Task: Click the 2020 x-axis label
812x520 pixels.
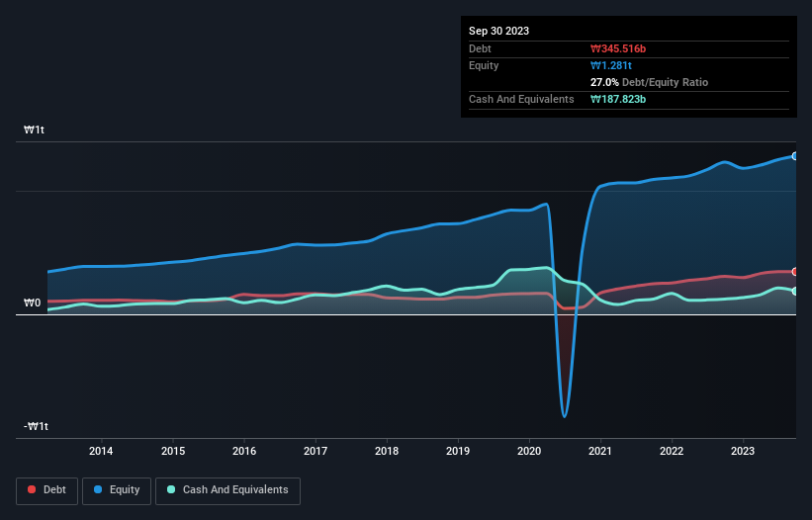Action: coord(529,451)
